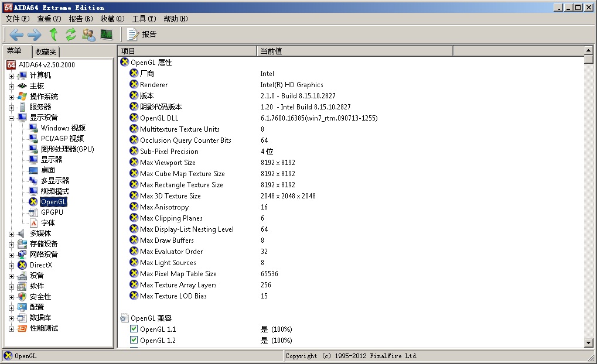Screen dimensions: 597x364
Task: Click the 软件 software icon
Action: click(22, 286)
